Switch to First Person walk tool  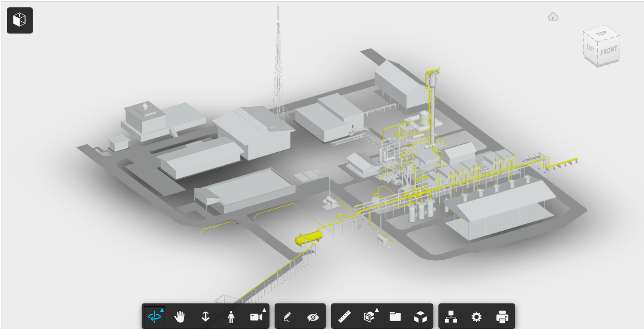click(x=231, y=317)
